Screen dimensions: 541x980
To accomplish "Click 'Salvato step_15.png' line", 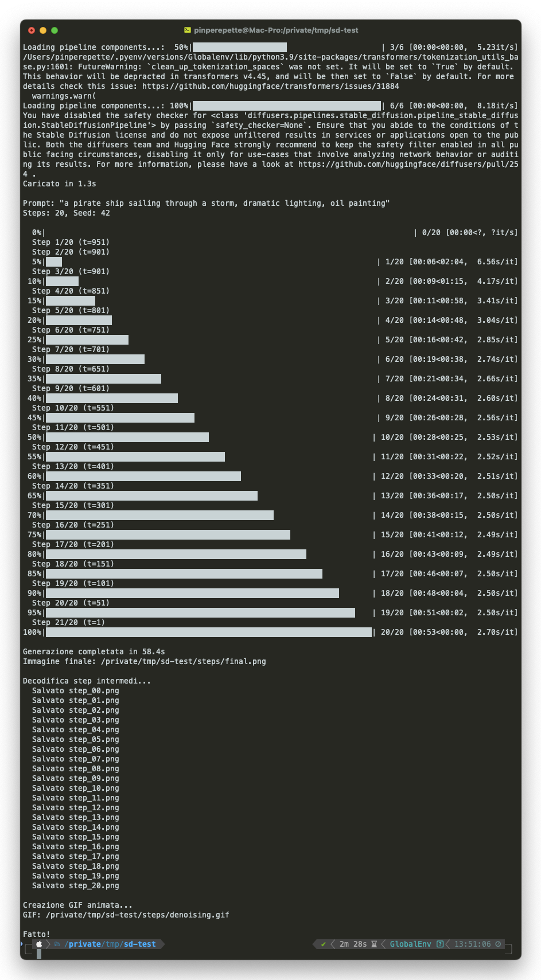I will pyautogui.click(x=76, y=837).
